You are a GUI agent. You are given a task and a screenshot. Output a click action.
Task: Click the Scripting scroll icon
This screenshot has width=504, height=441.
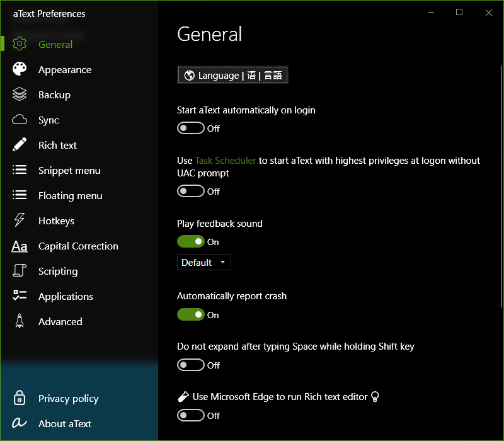tap(20, 271)
